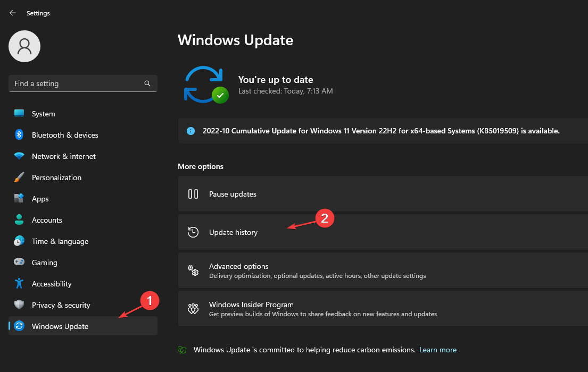Click the Accessibility figure icon

pyautogui.click(x=19, y=283)
